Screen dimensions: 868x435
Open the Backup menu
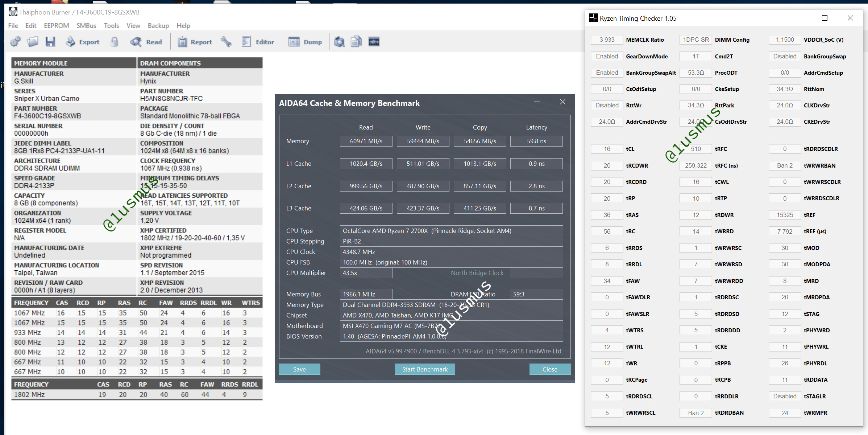tap(158, 26)
